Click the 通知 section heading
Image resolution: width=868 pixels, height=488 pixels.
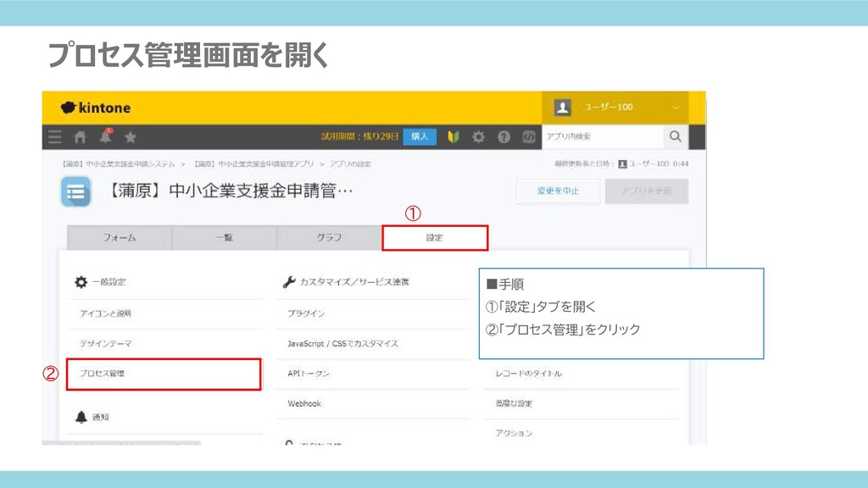92,417
